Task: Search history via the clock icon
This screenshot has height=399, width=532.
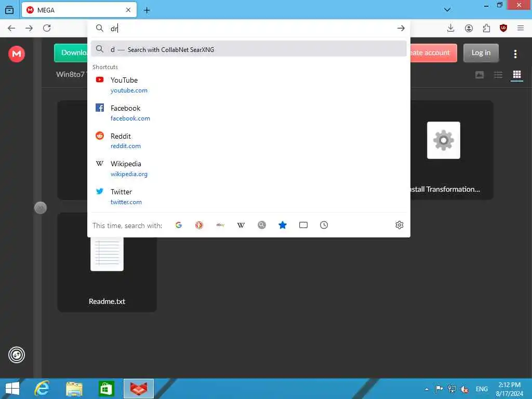Action: click(x=324, y=225)
